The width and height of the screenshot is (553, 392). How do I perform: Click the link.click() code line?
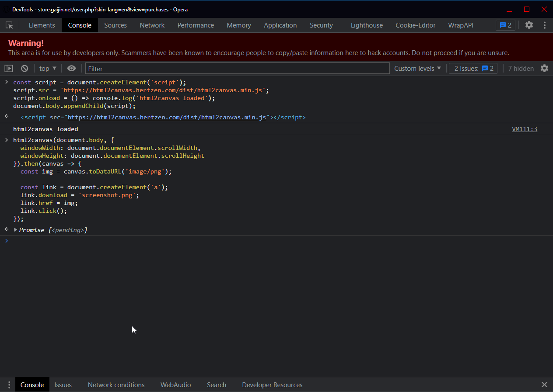click(44, 211)
